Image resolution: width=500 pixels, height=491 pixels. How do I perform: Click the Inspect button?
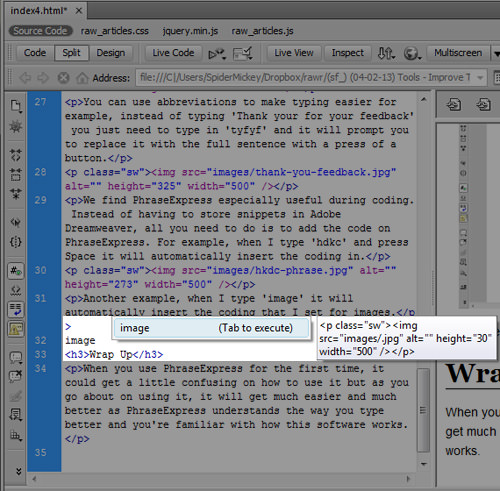pos(347,53)
